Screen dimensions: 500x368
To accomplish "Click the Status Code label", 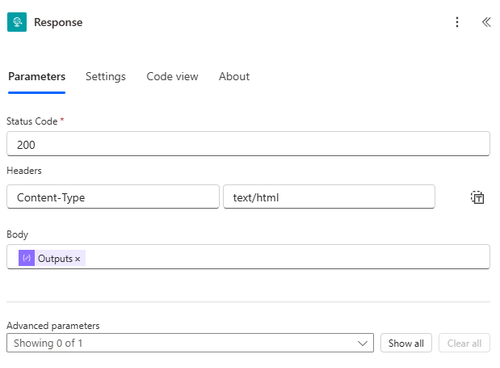I will [32, 121].
